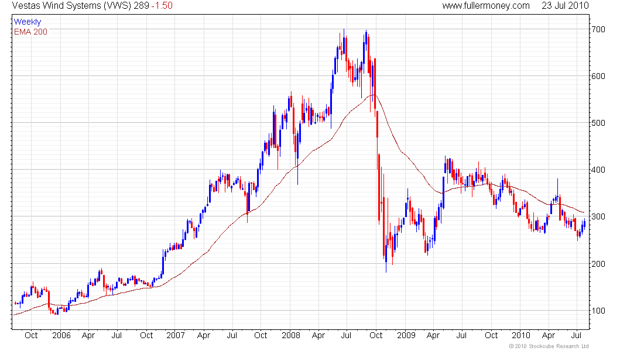This screenshot has height=351, width=644.
Task: Click the 700 price axis label
Action: pos(598,30)
